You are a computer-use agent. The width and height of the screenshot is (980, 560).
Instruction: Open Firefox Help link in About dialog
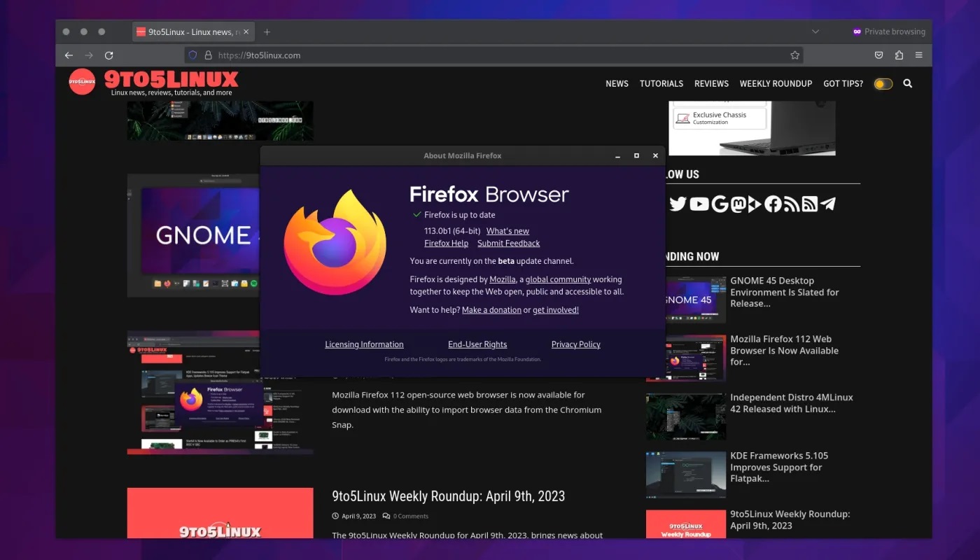tap(446, 244)
